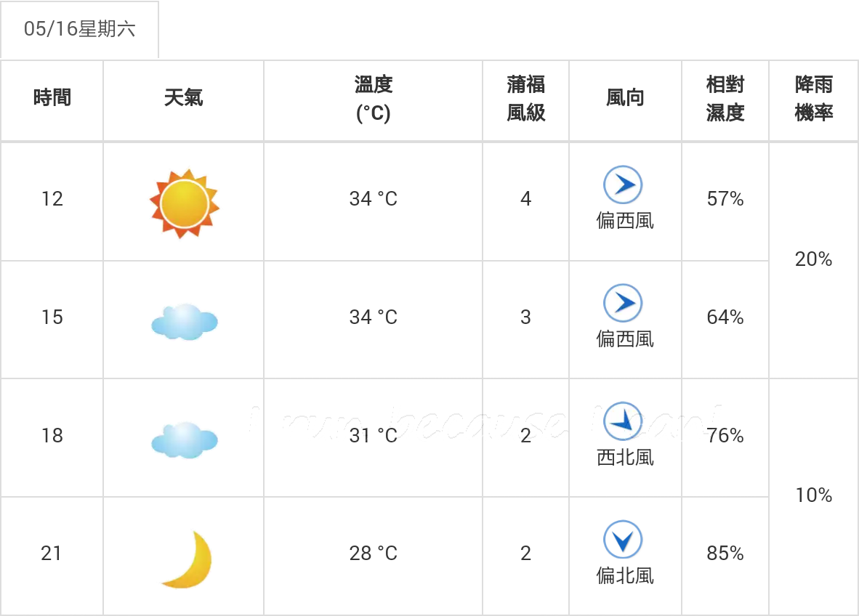The width and height of the screenshot is (859, 616).
Task: Click the 西北風 wind direction label
Action: [625, 457]
